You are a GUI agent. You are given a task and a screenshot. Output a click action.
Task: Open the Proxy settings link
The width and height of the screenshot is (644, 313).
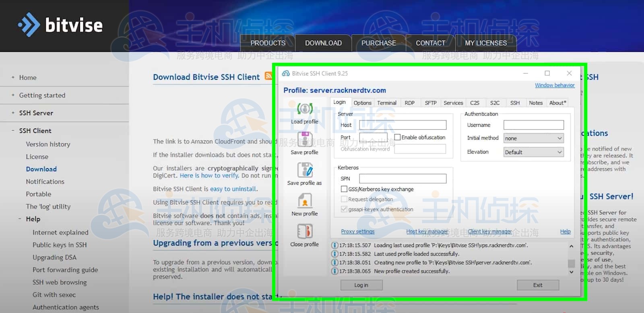358,231
